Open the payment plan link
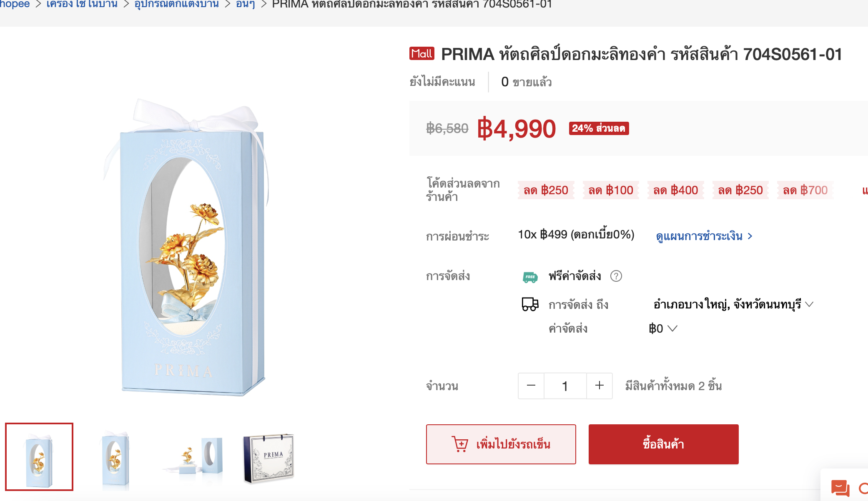868x501 pixels. [704, 236]
